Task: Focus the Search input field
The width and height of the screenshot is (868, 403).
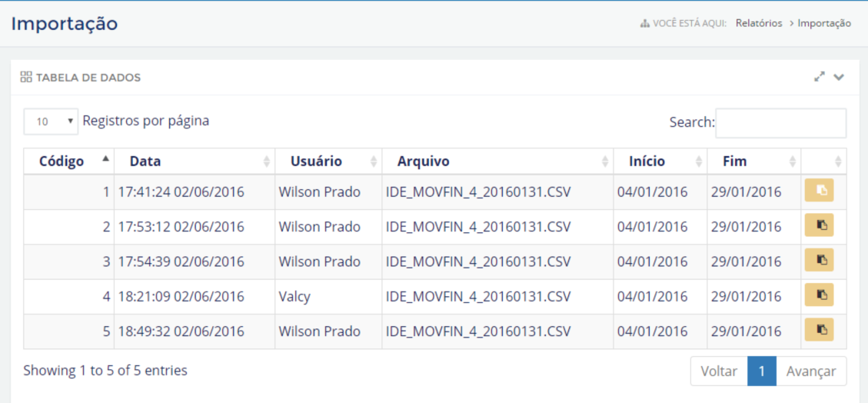Action: point(780,123)
